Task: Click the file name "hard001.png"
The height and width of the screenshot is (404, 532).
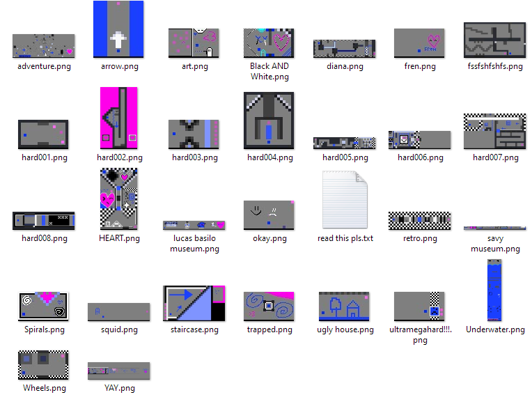Action: (45, 157)
